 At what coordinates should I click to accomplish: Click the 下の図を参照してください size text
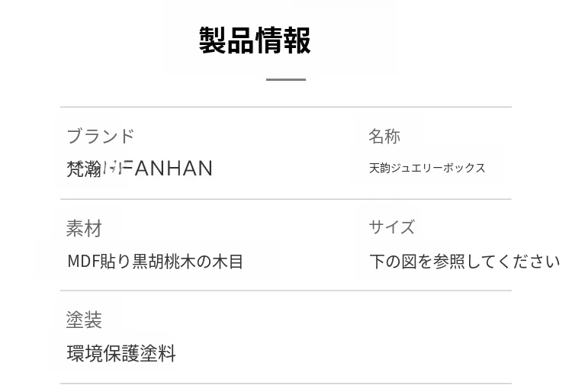click(x=464, y=262)
